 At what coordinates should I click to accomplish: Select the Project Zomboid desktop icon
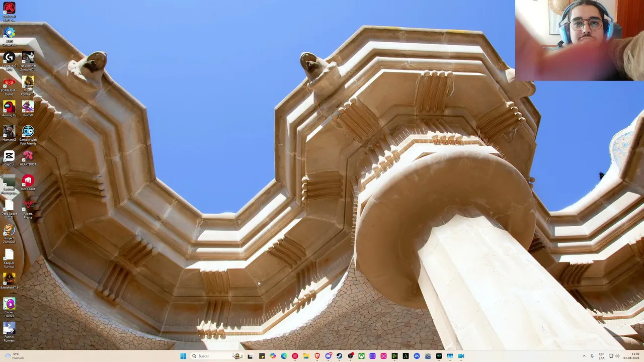[x=9, y=234]
